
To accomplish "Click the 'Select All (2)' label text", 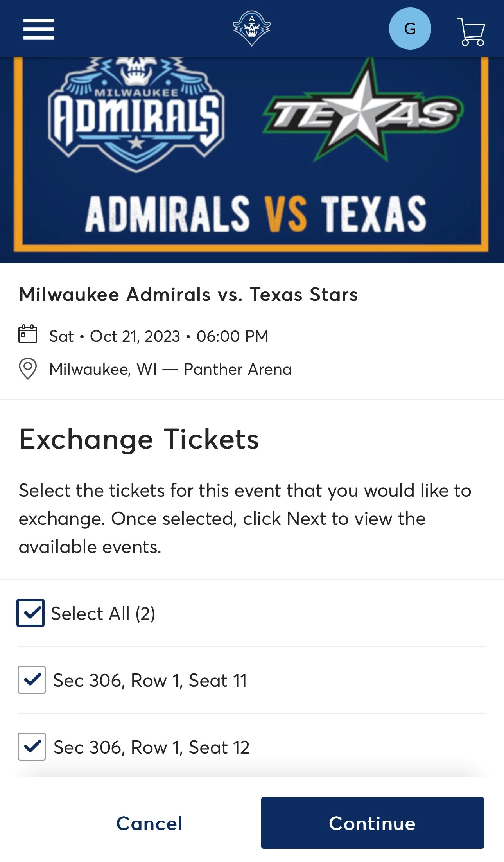I will (103, 613).
